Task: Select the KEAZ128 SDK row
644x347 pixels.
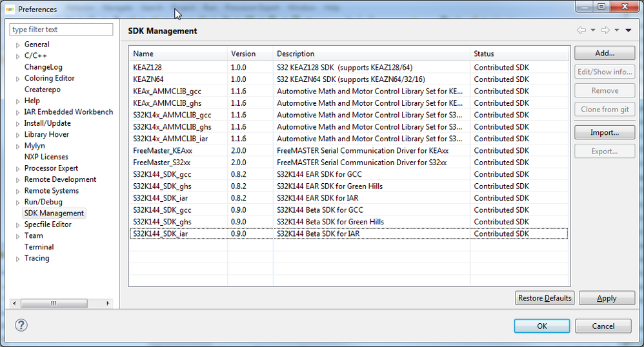Action: tap(349, 67)
